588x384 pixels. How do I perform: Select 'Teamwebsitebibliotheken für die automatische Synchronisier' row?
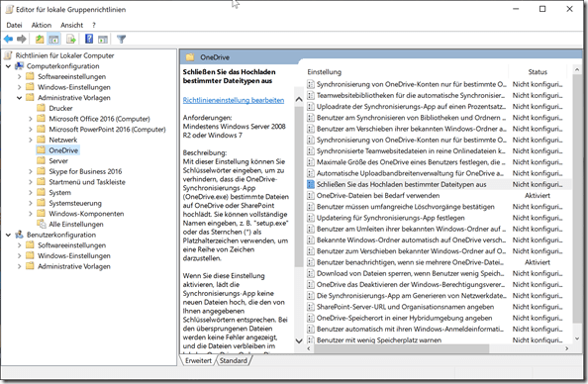pyautogui.click(x=411, y=95)
